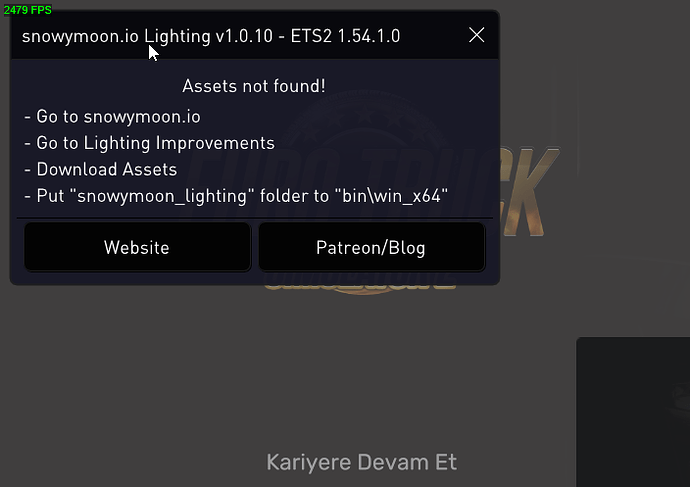
Task: Click the gold logo strip below the dialog
Action: (360, 288)
